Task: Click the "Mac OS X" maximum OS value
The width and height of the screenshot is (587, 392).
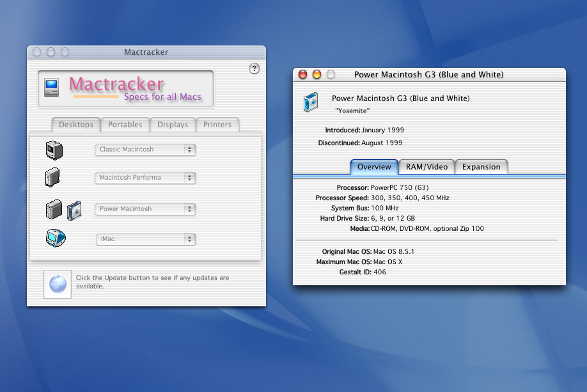Action: pos(388,262)
